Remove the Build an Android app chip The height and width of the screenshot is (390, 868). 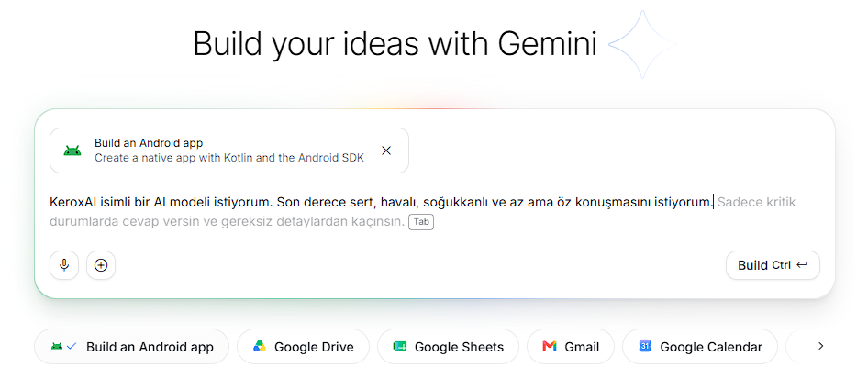(386, 150)
